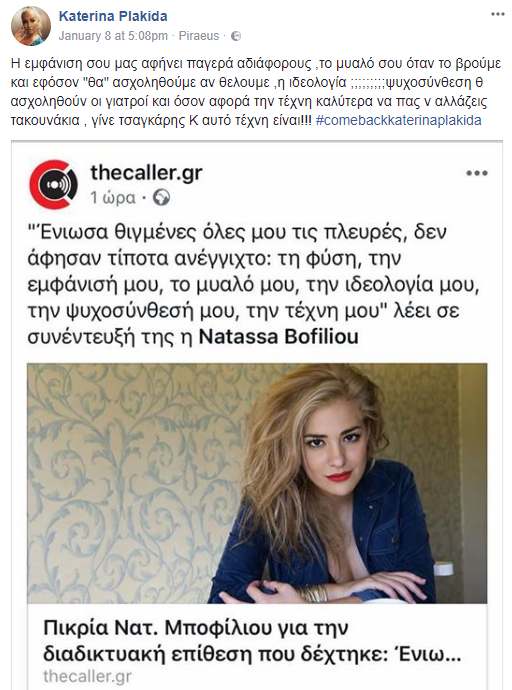Click the ornamental wallpaper area of photo
This screenshot has width=512, height=690.
pos(132,483)
